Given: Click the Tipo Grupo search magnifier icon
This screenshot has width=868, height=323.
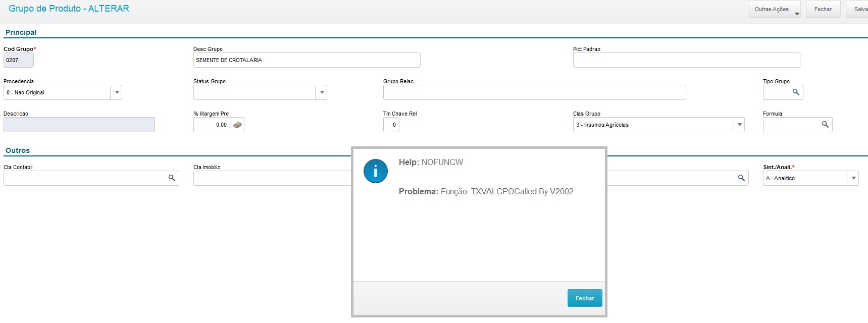Looking at the screenshot, I should pos(796,92).
